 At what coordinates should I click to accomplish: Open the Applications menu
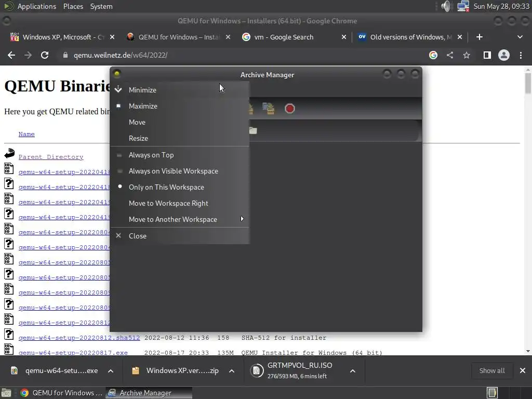[37, 6]
